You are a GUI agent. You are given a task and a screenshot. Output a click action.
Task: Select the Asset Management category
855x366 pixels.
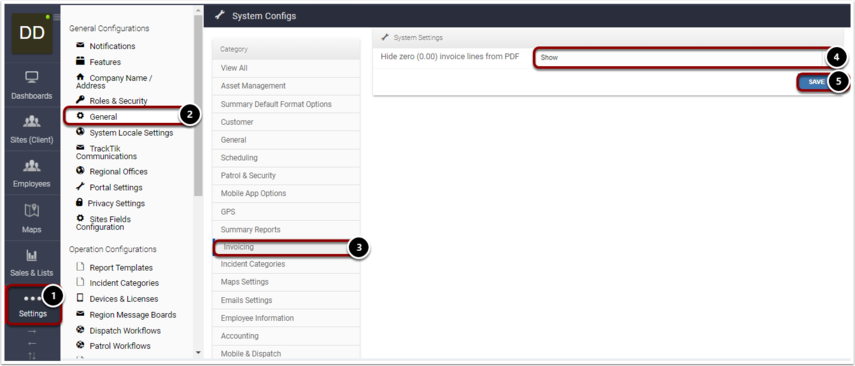click(x=286, y=86)
